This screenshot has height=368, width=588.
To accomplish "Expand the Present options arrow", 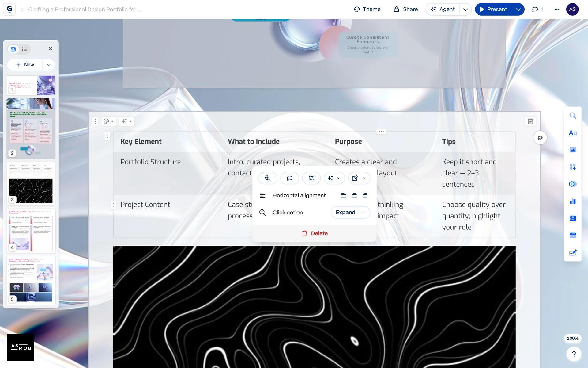I will click(518, 10).
